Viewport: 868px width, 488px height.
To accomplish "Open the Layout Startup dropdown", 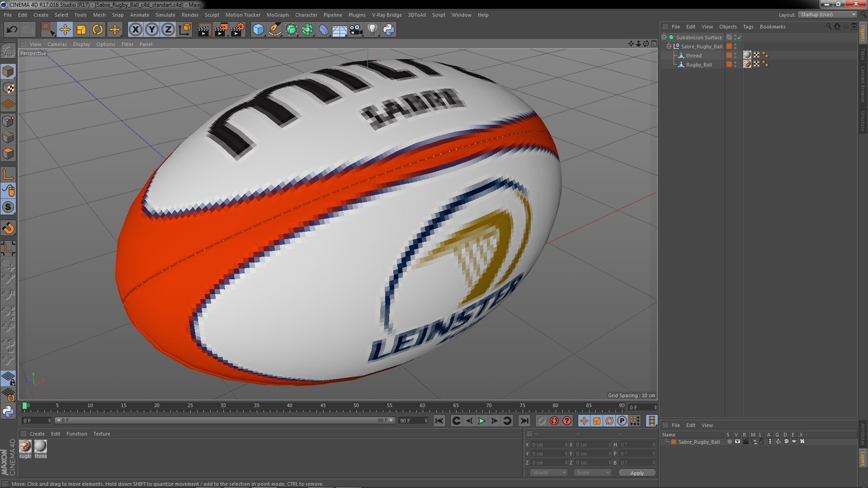I will (827, 15).
